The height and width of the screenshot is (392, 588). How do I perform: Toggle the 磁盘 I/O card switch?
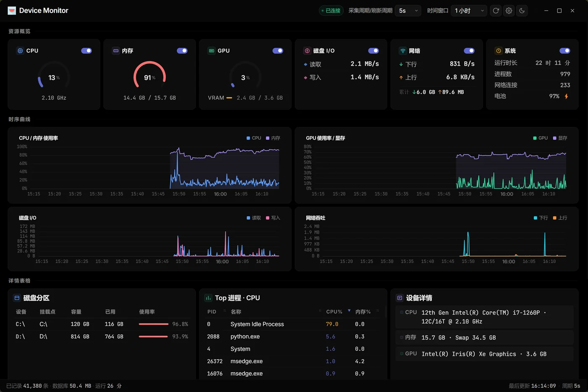coord(373,51)
